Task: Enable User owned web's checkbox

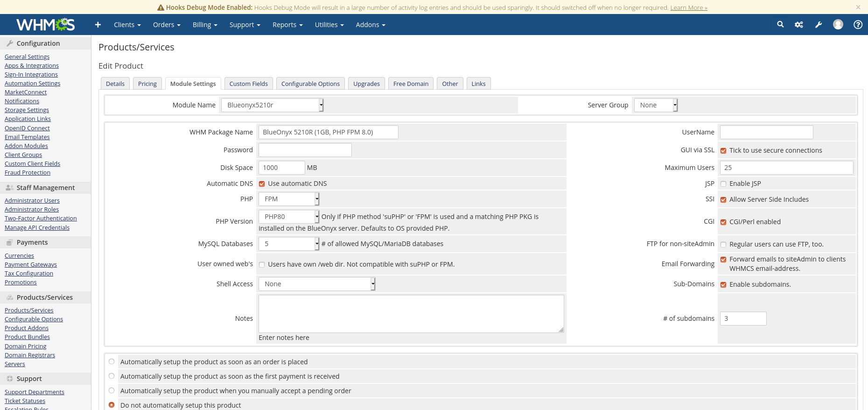Action: click(x=262, y=265)
